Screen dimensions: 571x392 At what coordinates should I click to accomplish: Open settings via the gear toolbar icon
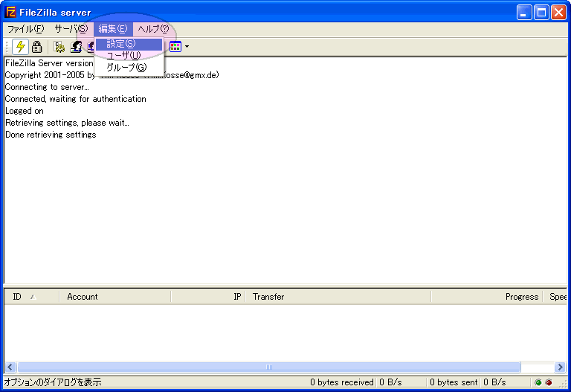(59, 47)
